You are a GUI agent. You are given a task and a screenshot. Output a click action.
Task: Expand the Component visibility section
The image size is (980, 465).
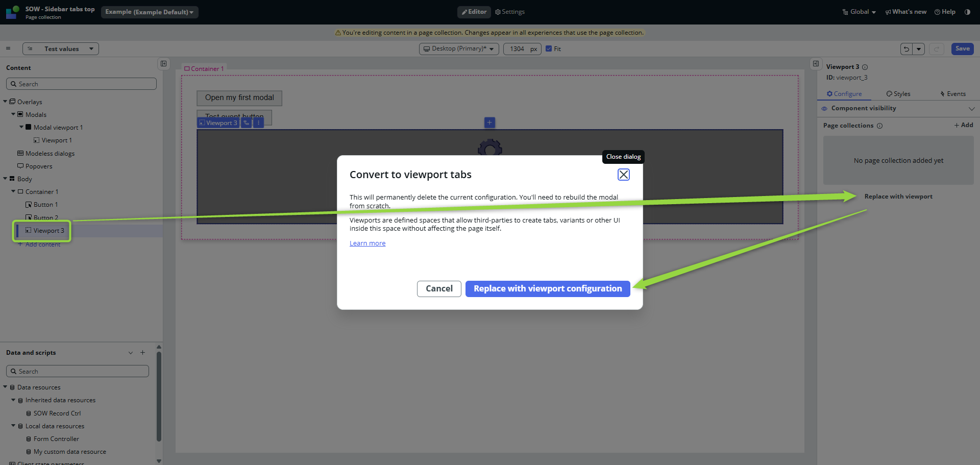971,109
